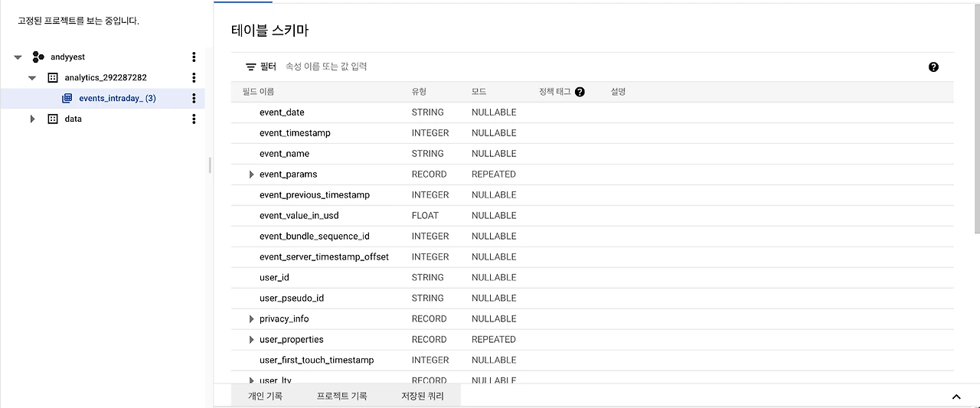Expand the data dataset
The width and height of the screenshot is (980, 408).
[32, 119]
